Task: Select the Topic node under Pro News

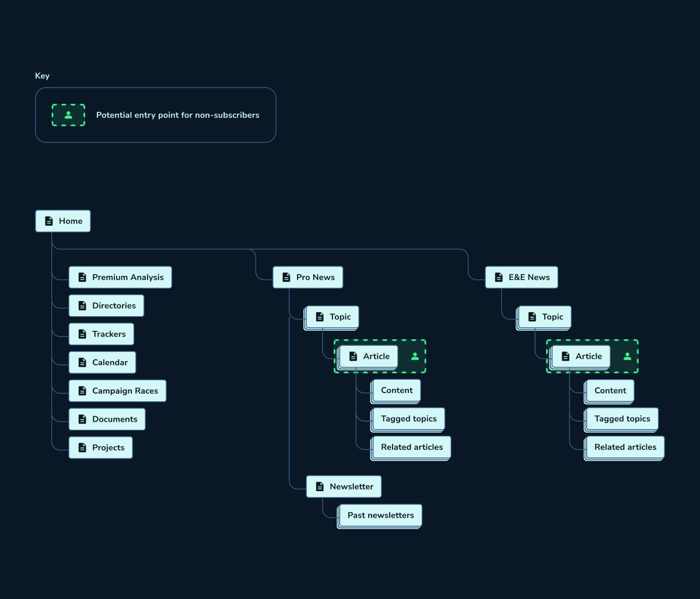Action: [332, 317]
